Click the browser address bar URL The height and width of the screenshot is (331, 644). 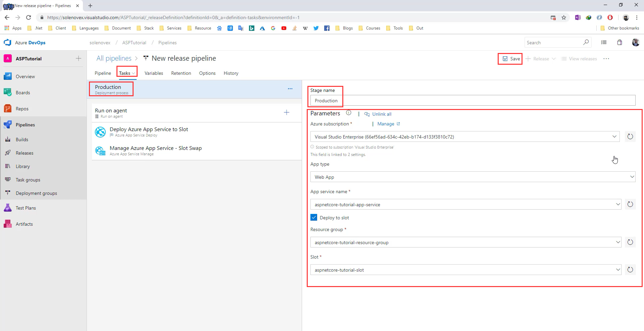point(173,17)
